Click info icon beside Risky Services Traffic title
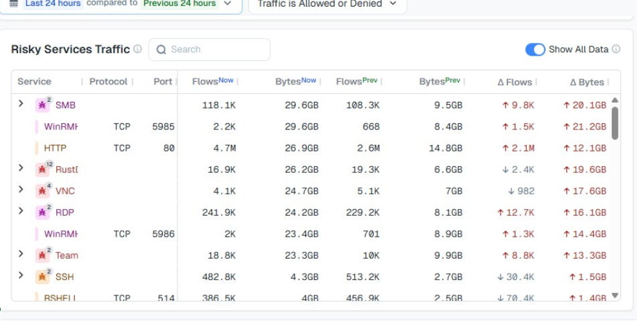The height and width of the screenshot is (321, 644). tap(138, 49)
